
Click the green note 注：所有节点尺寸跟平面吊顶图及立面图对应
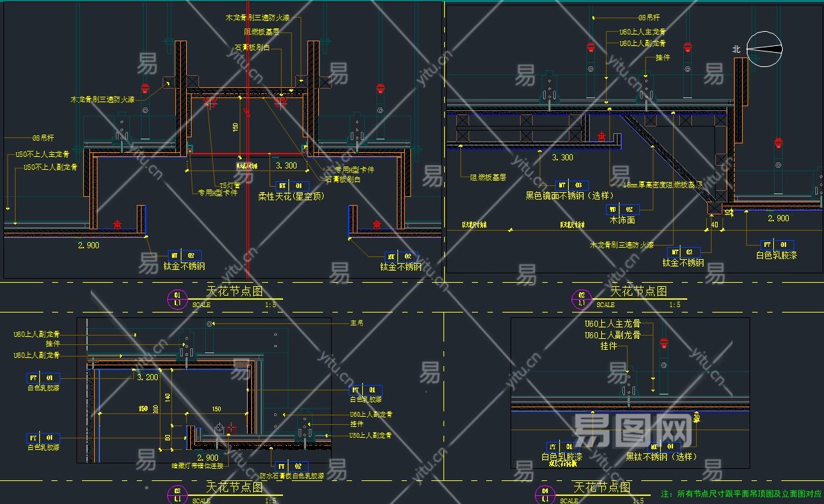(741, 495)
